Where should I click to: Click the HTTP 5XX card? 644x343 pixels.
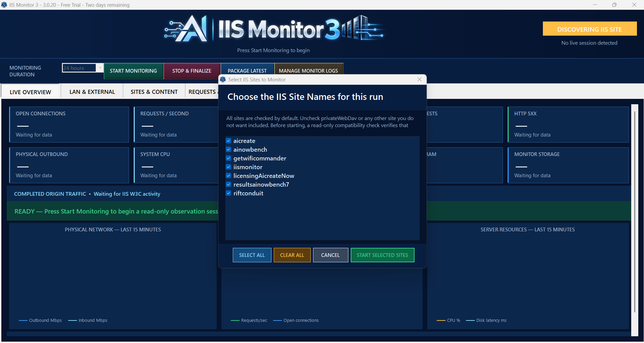[x=568, y=124]
